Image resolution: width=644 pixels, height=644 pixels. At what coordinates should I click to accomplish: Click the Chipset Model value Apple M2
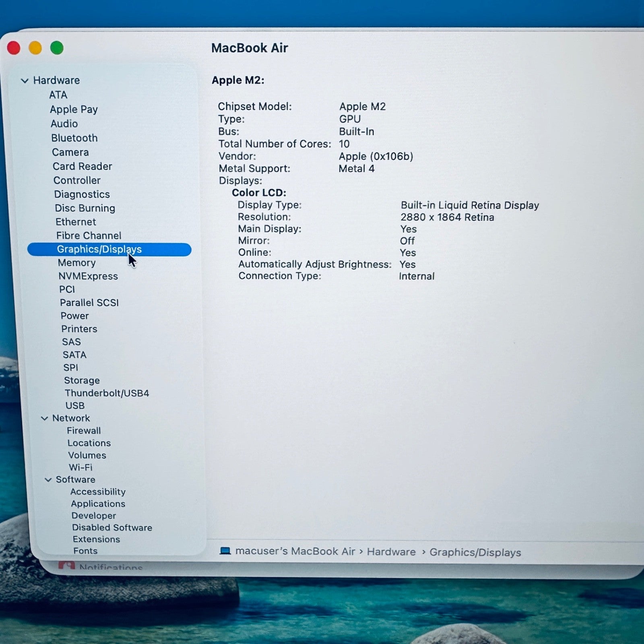[362, 107]
